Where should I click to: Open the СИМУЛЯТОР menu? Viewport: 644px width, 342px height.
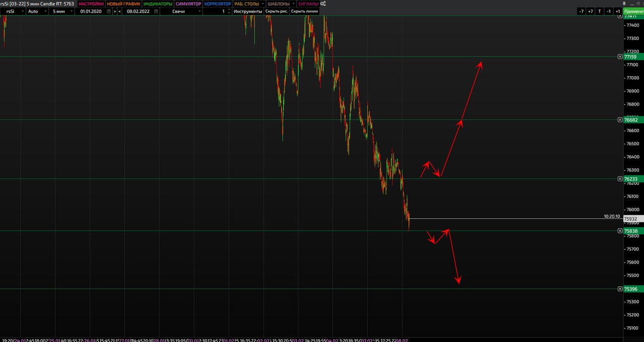pyautogui.click(x=188, y=4)
